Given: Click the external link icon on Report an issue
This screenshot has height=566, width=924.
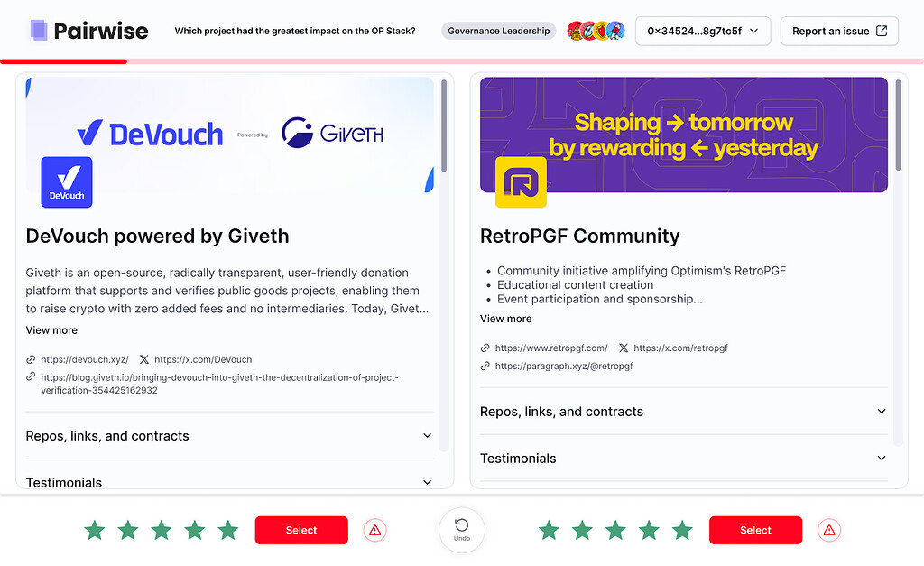Looking at the screenshot, I should pyautogui.click(x=882, y=30).
